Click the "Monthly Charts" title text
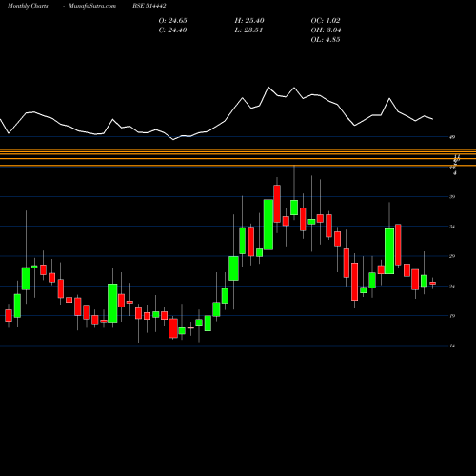Screen dimensions: 476x476 28,6
